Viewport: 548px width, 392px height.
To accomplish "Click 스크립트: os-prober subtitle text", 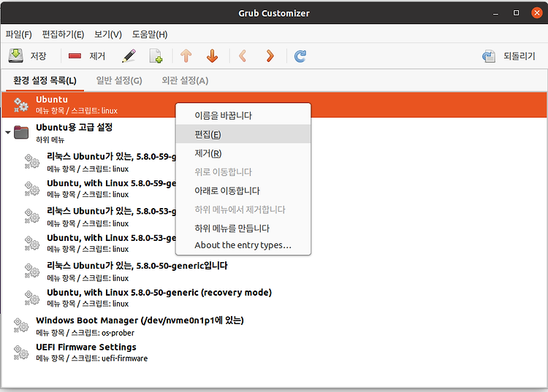I will pyautogui.click(x=103, y=333).
